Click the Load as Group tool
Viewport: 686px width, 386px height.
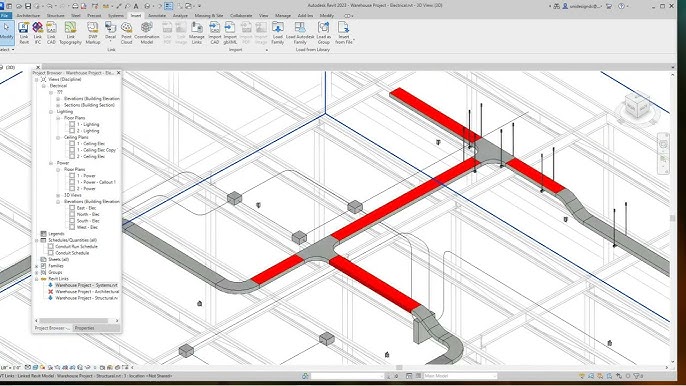[324, 33]
